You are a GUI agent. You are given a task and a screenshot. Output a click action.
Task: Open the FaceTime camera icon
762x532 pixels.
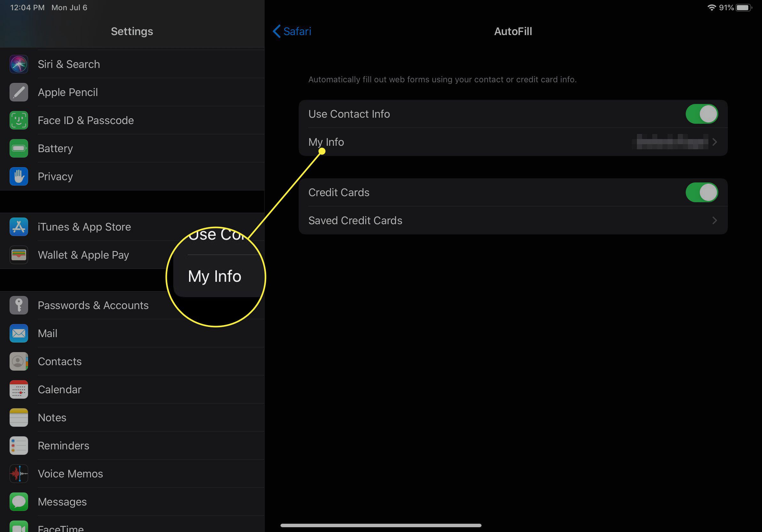[19, 526]
